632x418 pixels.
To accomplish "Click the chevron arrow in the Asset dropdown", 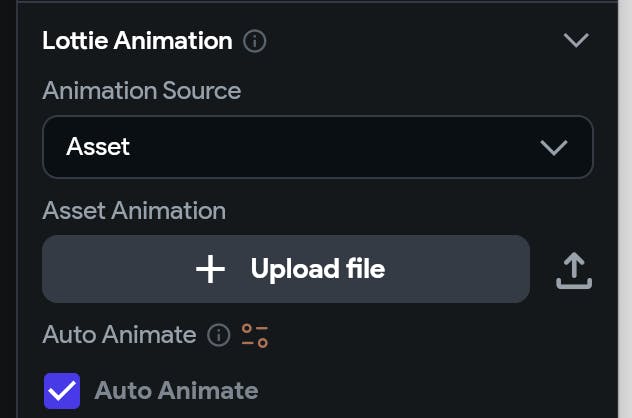I will 553,148.
